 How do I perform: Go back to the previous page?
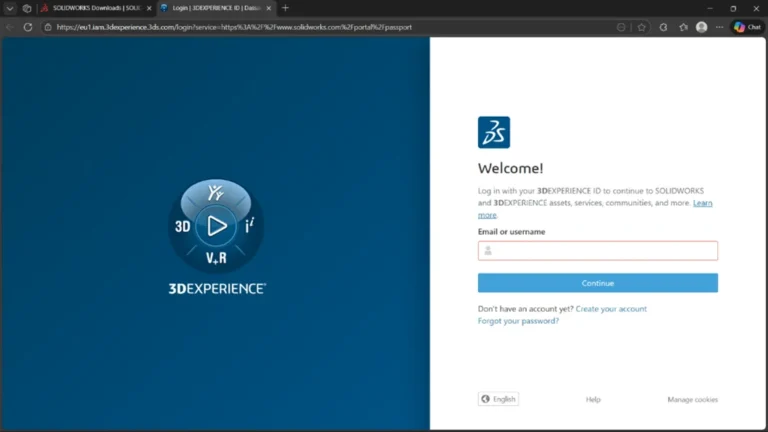[x=10, y=27]
